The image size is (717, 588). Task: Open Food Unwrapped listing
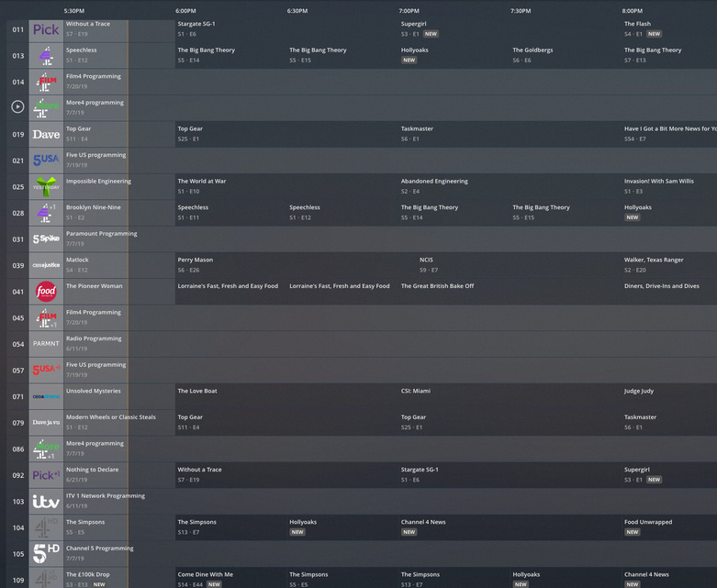pos(669,527)
